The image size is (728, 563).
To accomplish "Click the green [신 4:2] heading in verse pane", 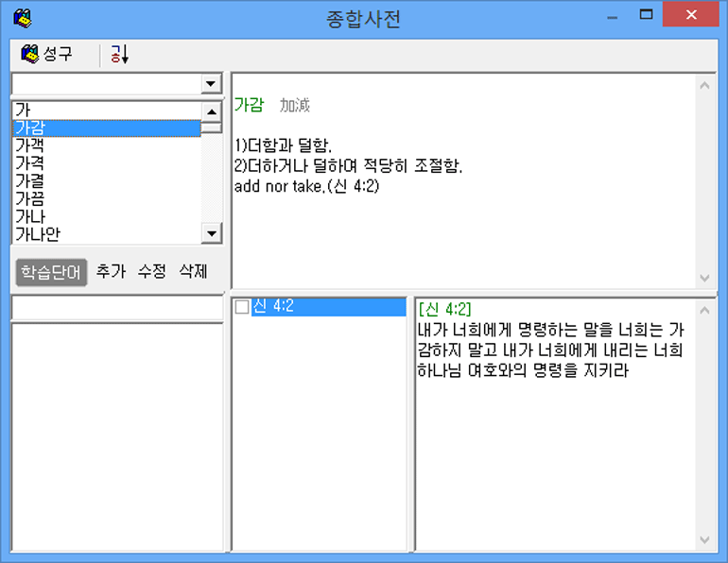I will 444,309.
